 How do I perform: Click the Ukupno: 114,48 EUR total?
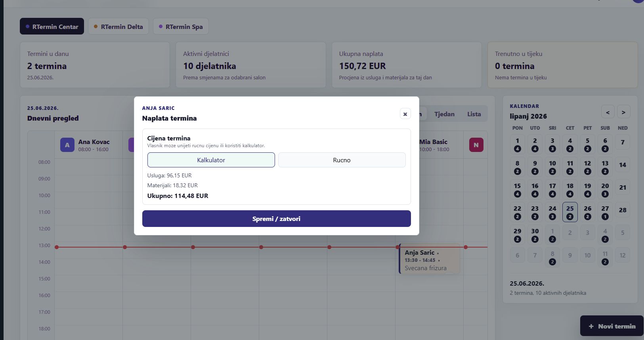click(x=178, y=196)
